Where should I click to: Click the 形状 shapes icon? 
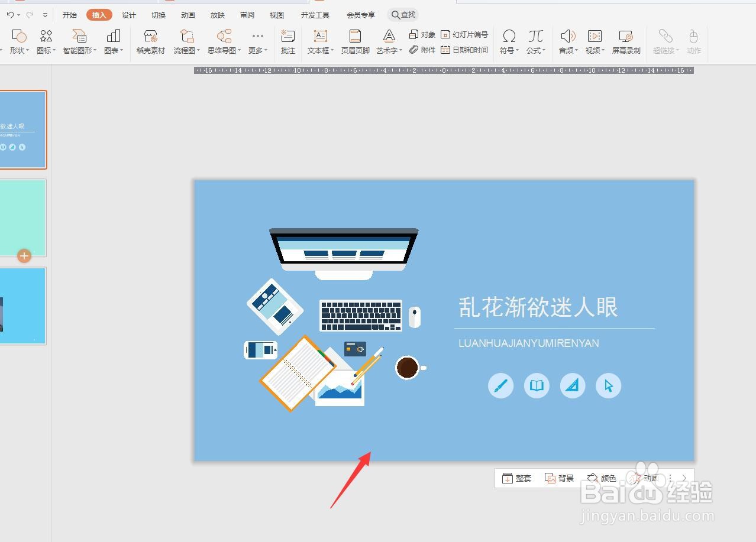tap(19, 37)
